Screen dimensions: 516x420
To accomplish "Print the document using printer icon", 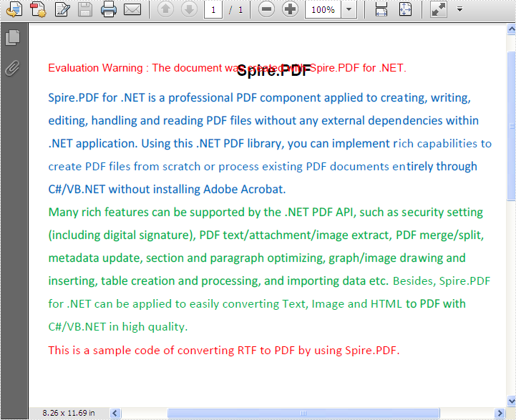I will click(109, 9).
